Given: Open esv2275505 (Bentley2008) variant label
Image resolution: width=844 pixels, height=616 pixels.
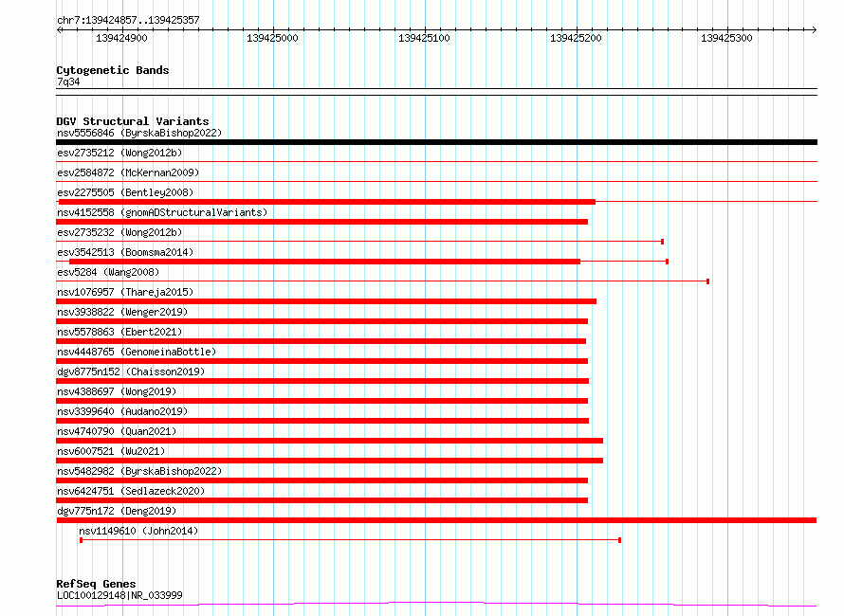Looking at the screenshot, I should pyautogui.click(x=125, y=192).
